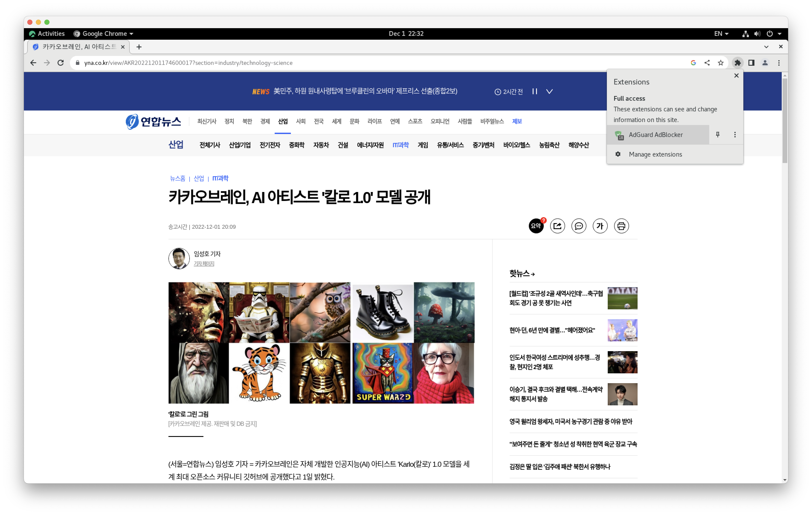The width and height of the screenshot is (812, 515).
Task: Select the 바이오/헬스 subcategory
Action: point(517,145)
